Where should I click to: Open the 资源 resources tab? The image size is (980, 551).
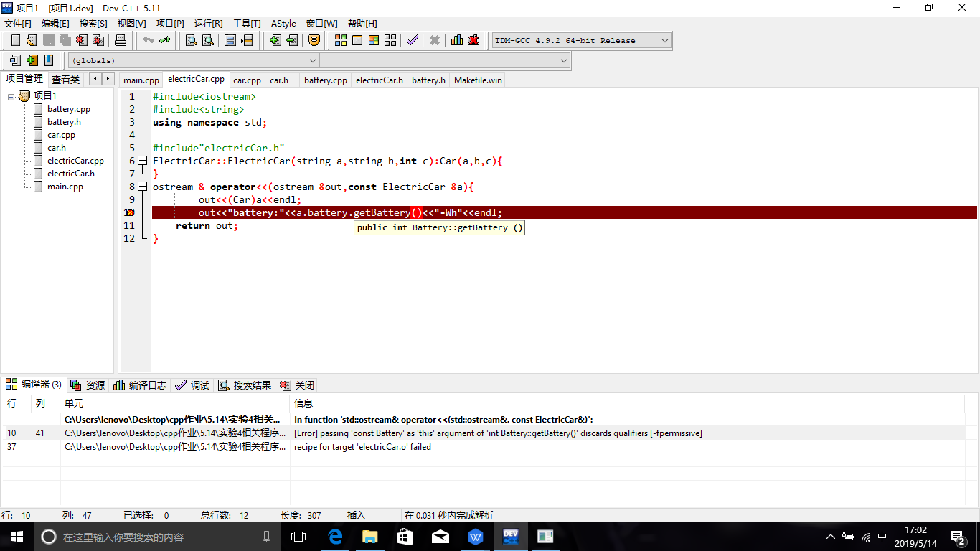88,385
